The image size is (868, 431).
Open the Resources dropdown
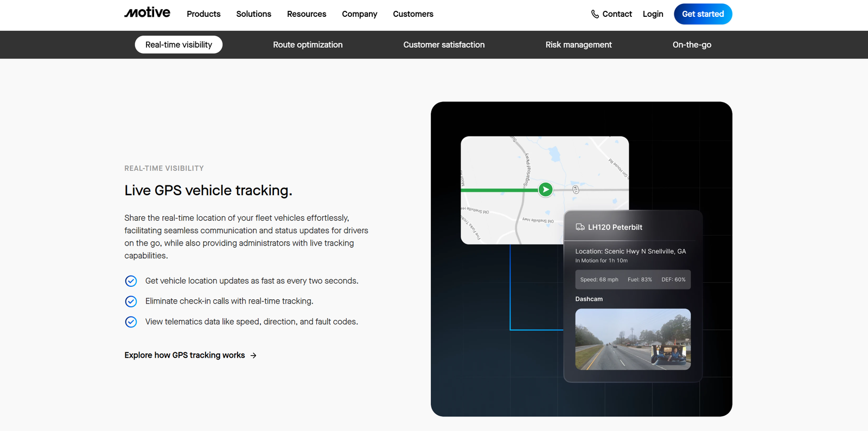click(x=307, y=14)
